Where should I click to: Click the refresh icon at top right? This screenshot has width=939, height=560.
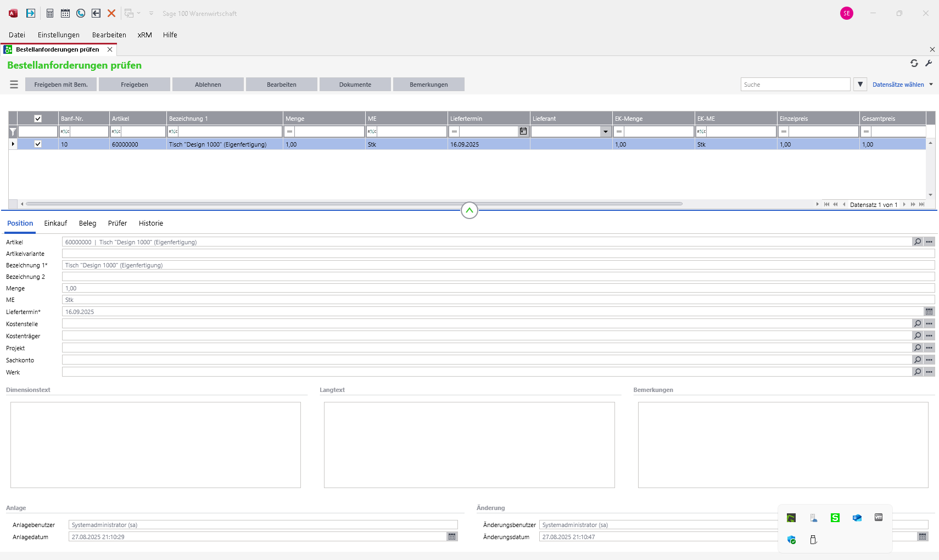click(x=914, y=63)
